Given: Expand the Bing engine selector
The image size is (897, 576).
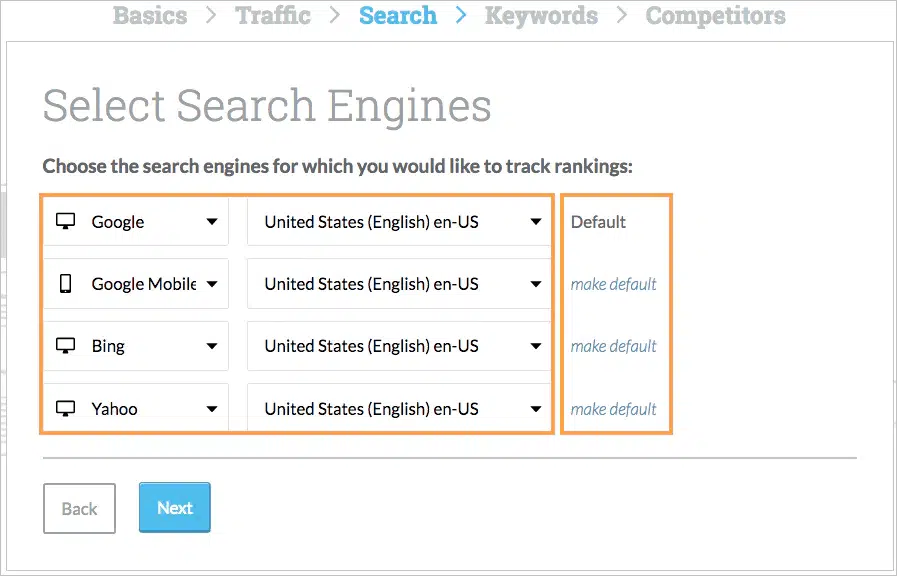Looking at the screenshot, I should 211,346.
